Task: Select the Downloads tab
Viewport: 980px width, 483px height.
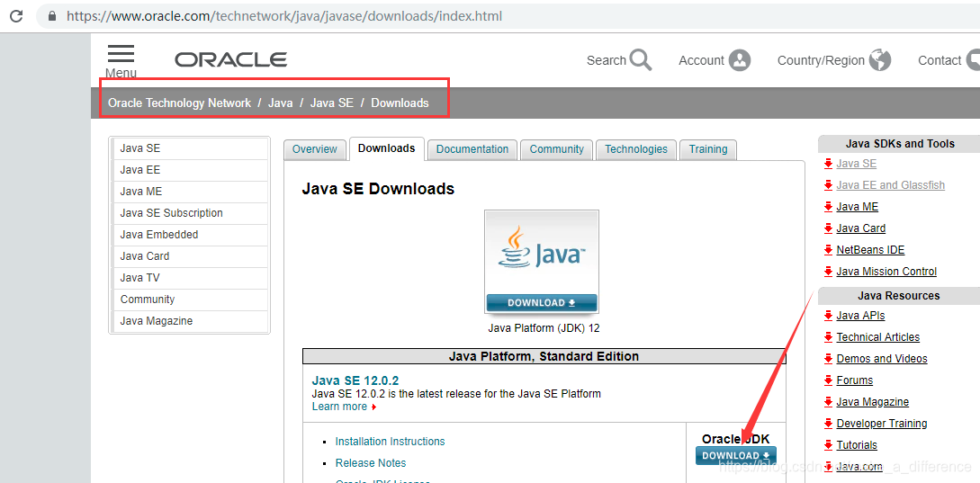Action: point(386,148)
